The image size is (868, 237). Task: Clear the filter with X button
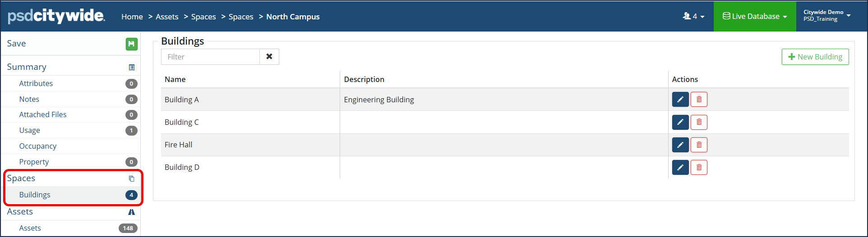(x=269, y=57)
